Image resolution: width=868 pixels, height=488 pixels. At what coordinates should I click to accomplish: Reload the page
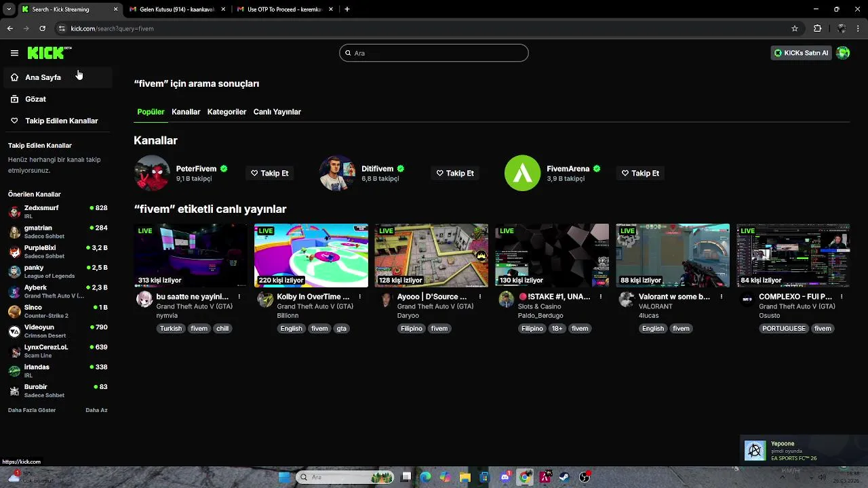pyautogui.click(x=42, y=28)
